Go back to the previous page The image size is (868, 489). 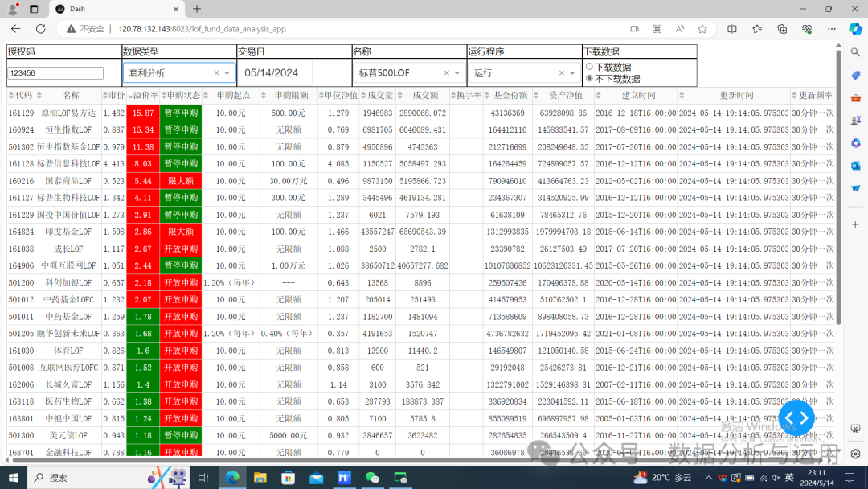tap(15, 29)
